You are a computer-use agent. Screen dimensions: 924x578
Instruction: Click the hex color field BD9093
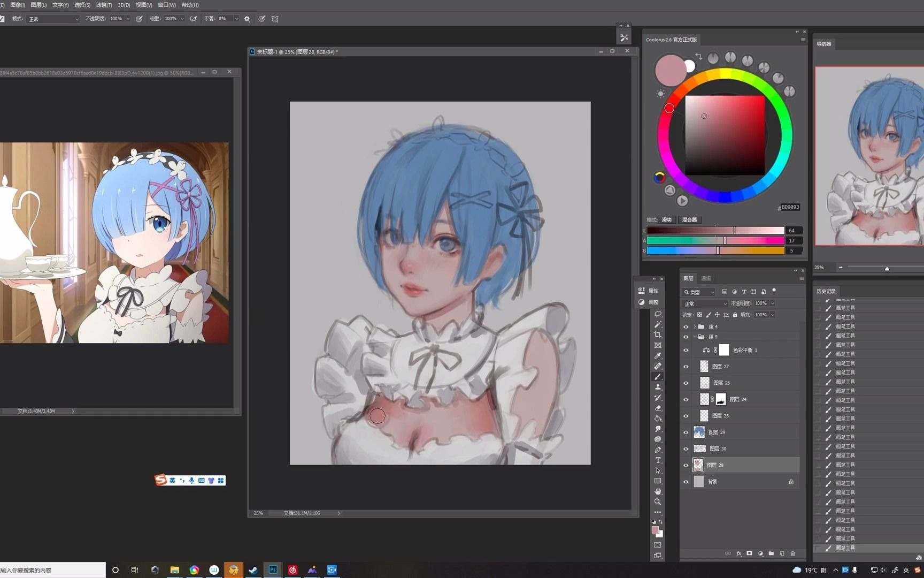tap(790, 207)
